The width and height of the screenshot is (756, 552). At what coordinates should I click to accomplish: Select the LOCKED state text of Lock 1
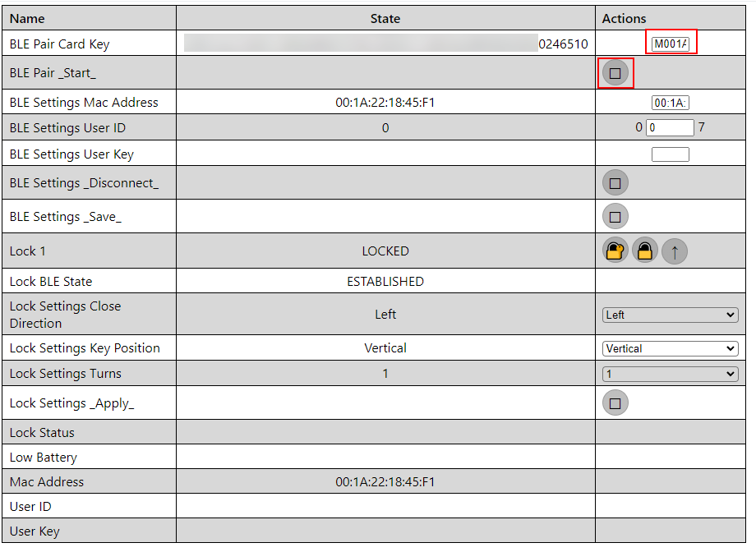click(385, 251)
